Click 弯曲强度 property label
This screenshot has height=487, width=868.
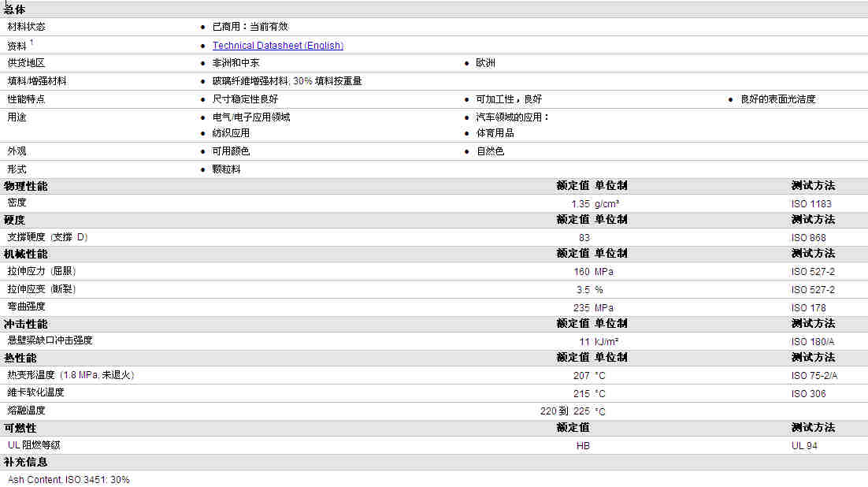pos(26,307)
